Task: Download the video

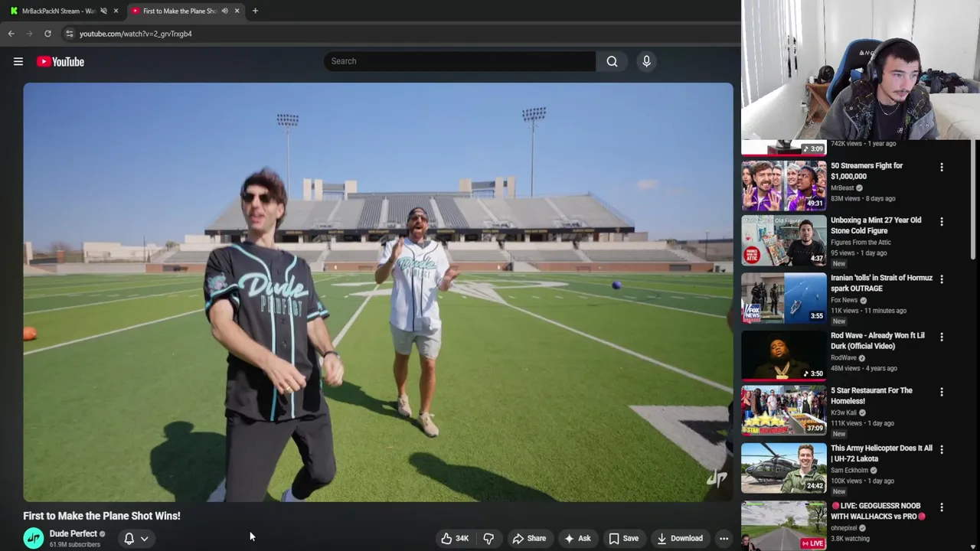Action: pyautogui.click(x=680, y=539)
